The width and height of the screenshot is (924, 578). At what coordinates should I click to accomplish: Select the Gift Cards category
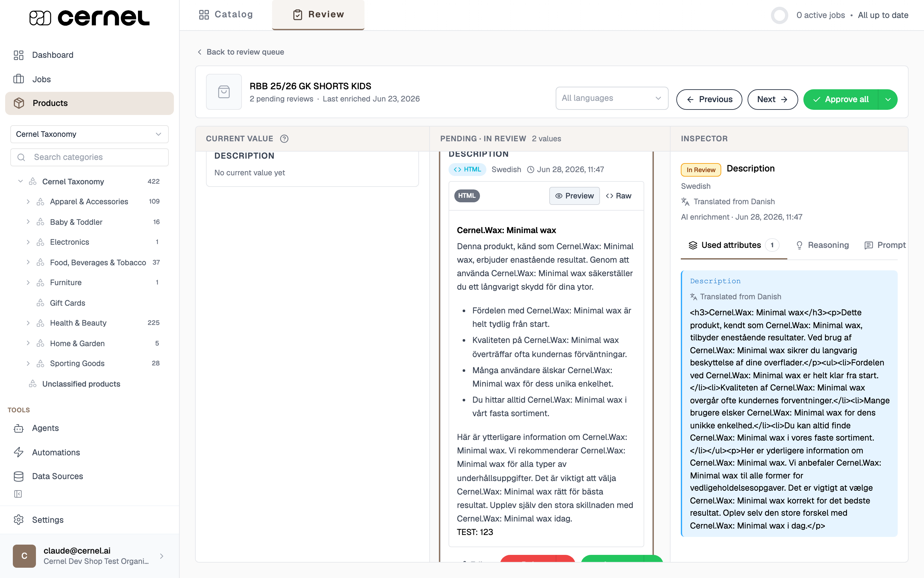coord(67,303)
